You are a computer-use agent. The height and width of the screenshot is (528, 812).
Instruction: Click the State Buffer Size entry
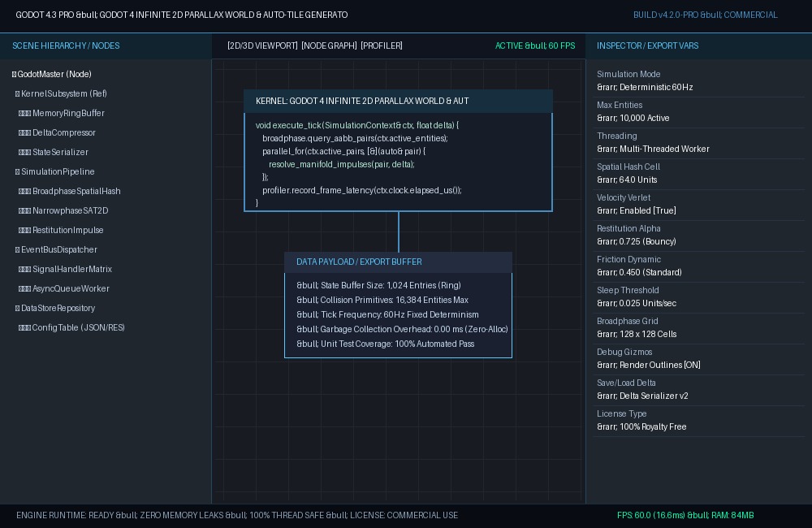[x=378, y=285]
